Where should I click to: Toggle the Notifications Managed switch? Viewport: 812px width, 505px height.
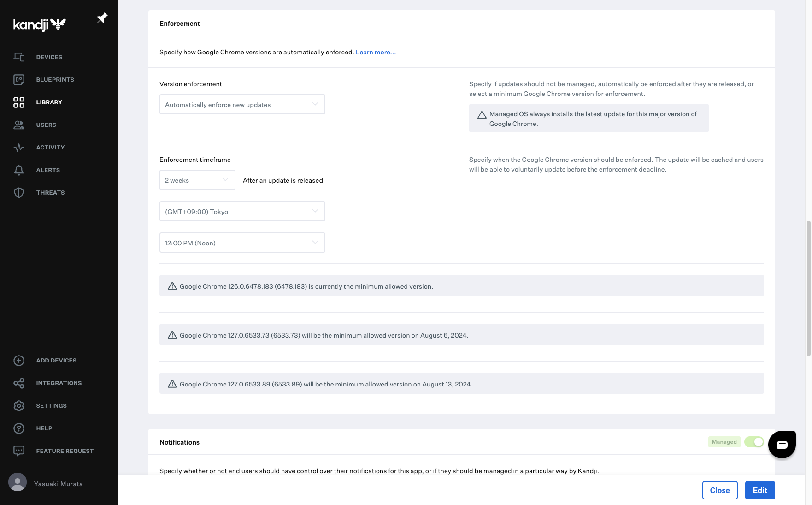(x=754, y=442)
